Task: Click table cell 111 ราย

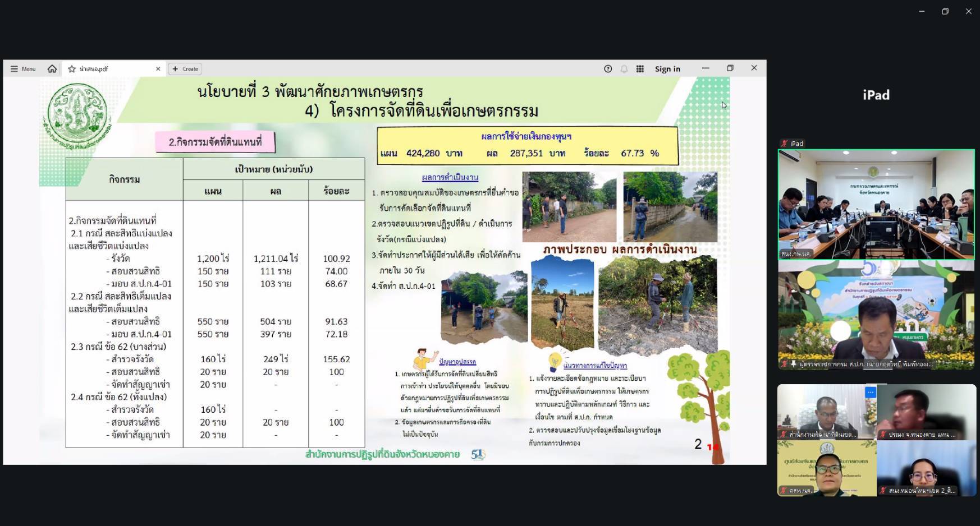Action: pos(276,271)
